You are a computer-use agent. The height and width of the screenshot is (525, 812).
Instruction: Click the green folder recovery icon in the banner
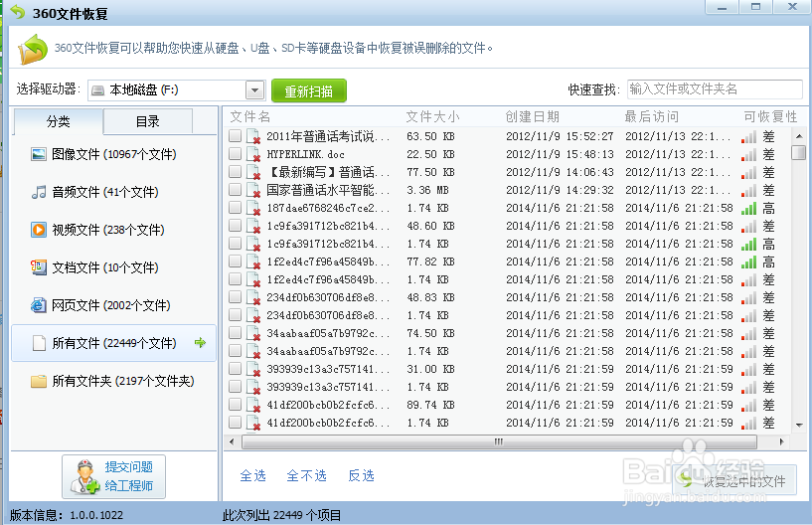pyautogui.click(x=33, y=50)
